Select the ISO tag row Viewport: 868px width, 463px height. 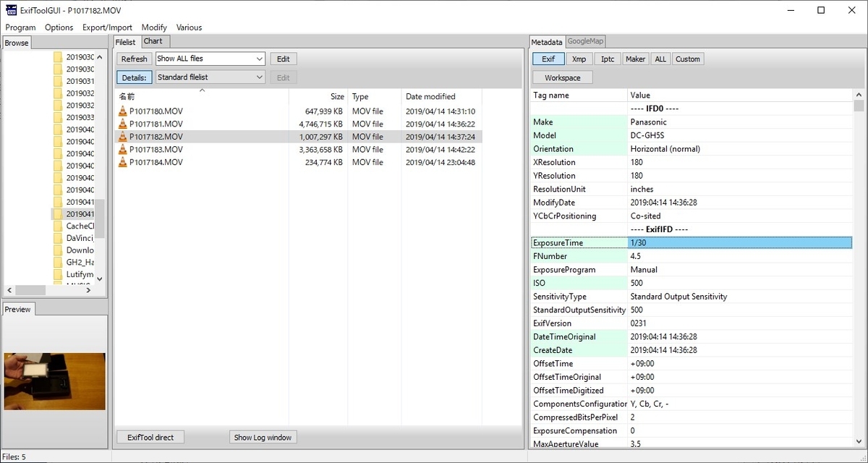pos(692,283)
